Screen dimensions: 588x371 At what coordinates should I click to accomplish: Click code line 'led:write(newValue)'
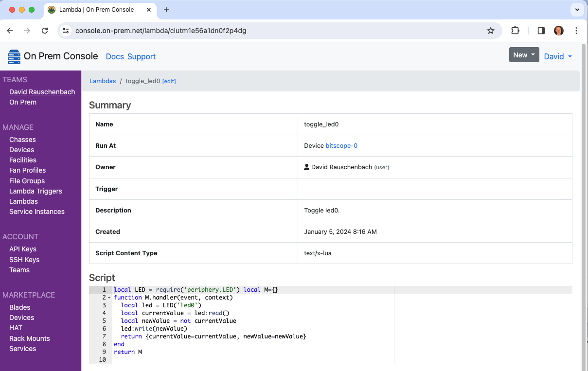(154, 329)
